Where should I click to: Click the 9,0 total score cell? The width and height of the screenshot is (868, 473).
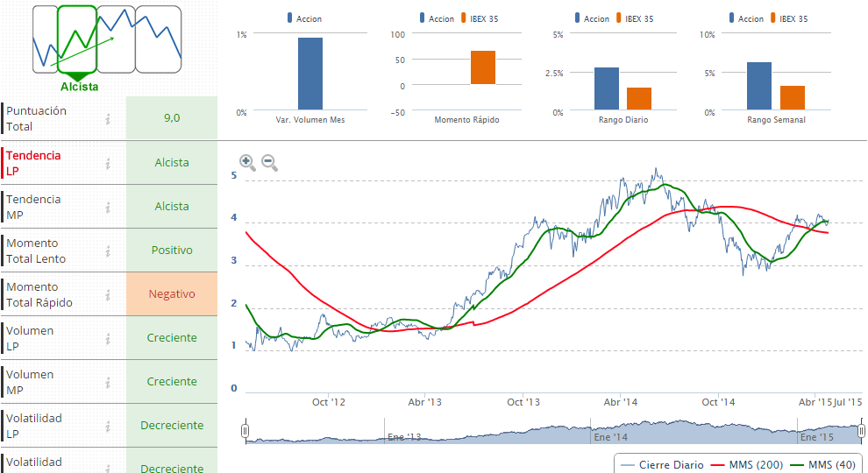[172, 118]
